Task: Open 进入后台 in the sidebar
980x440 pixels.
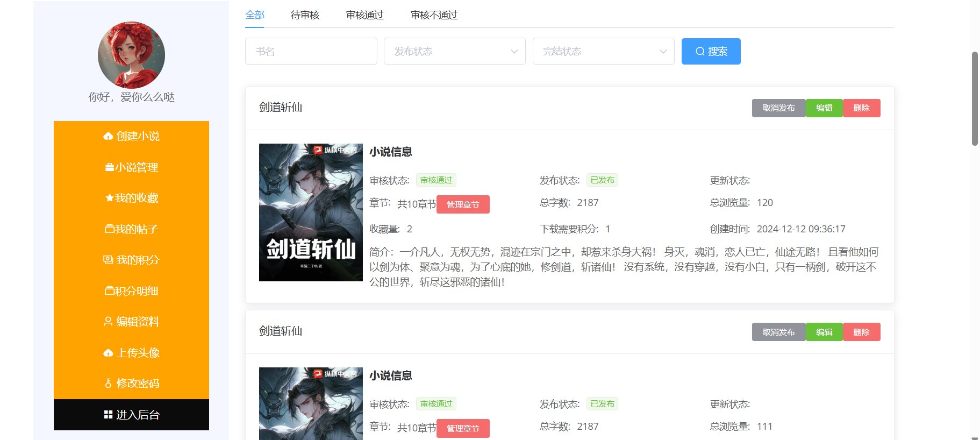Action: click(131, 415)
